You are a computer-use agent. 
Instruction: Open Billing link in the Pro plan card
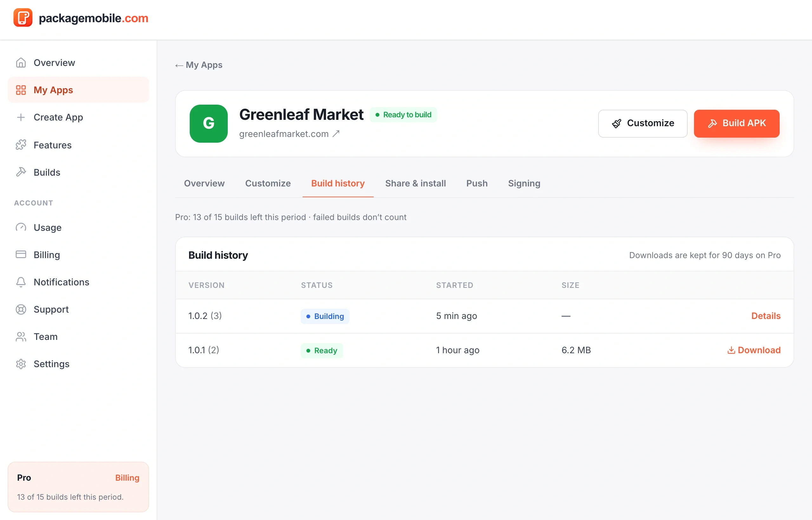point(127,478)
